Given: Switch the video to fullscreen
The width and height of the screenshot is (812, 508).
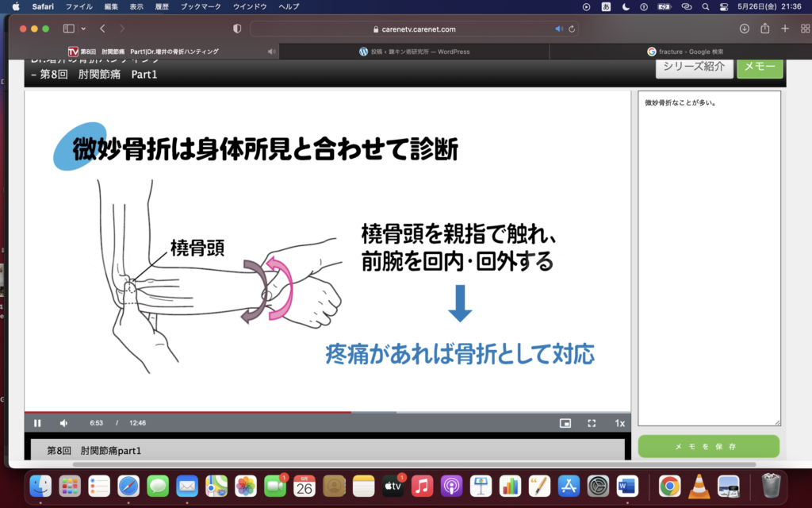Looking at the screenshot, I should click(x=592, y=423).
